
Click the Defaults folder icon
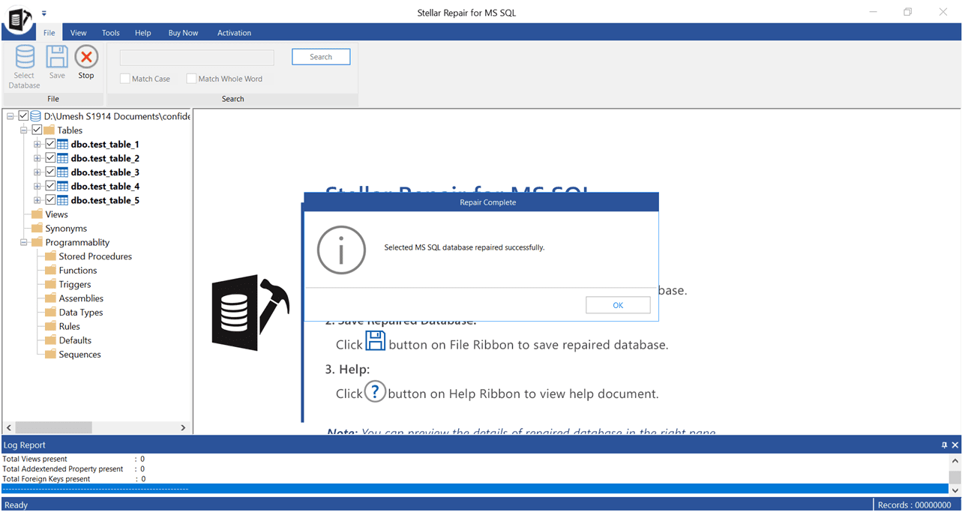point(50,340)
